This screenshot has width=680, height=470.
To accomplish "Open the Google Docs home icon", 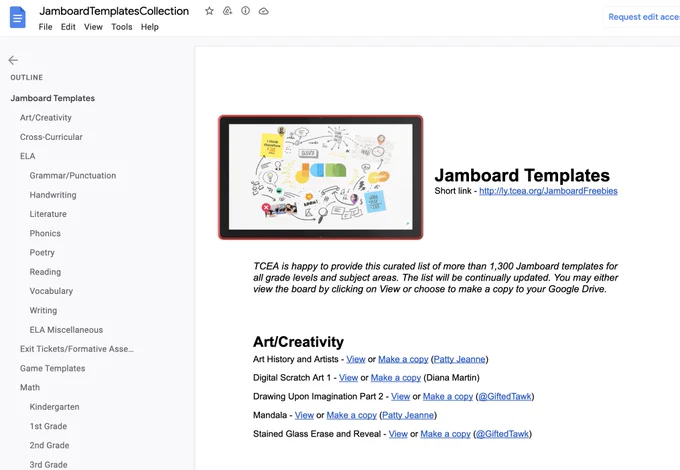I will click(x=18, y=17).
